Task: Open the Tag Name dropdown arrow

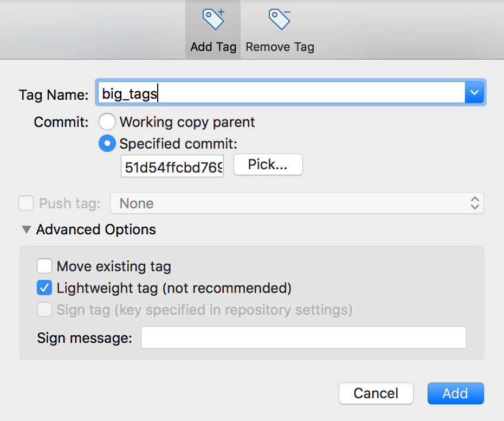Action: click(474, 93)
